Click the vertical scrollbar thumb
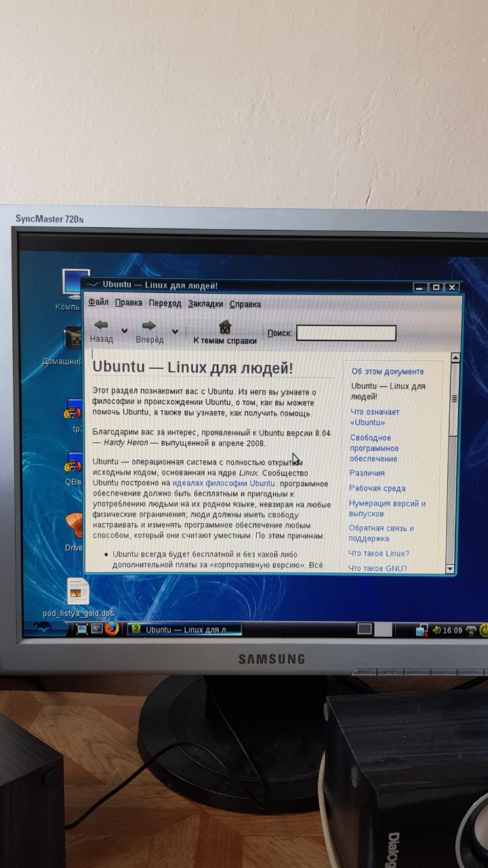This screenshot has height=868, width=488. click(x=453, y=399)
